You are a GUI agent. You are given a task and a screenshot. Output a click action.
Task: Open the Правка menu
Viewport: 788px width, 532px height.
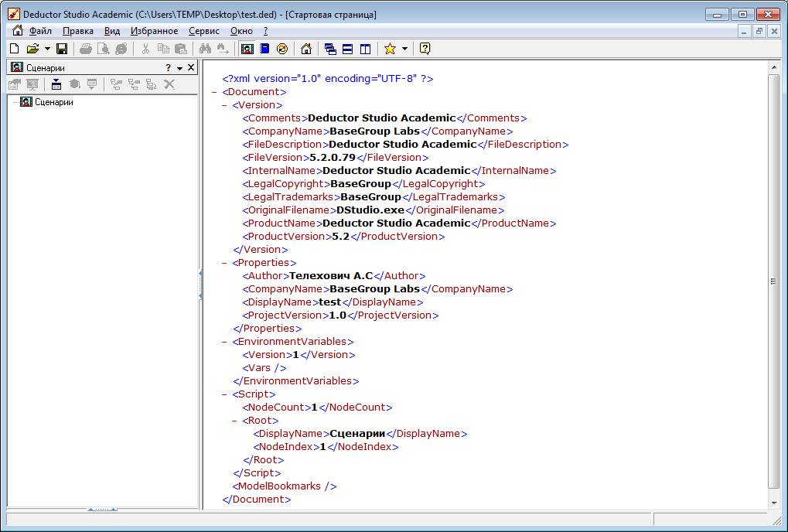78,31
